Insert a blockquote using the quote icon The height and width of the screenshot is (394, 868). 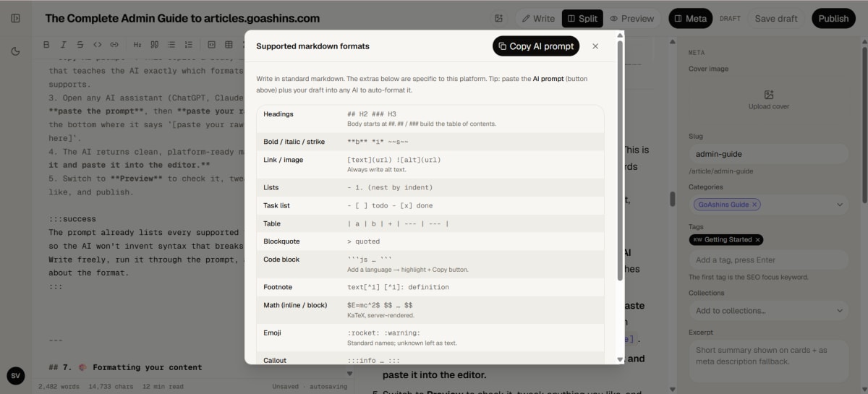[x=154, y=45]
